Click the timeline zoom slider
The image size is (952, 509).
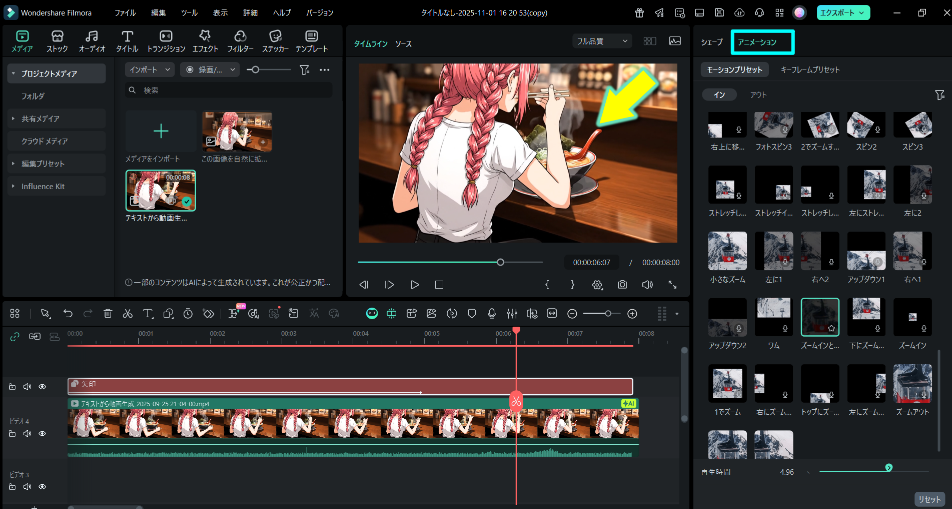pos(602,313)
